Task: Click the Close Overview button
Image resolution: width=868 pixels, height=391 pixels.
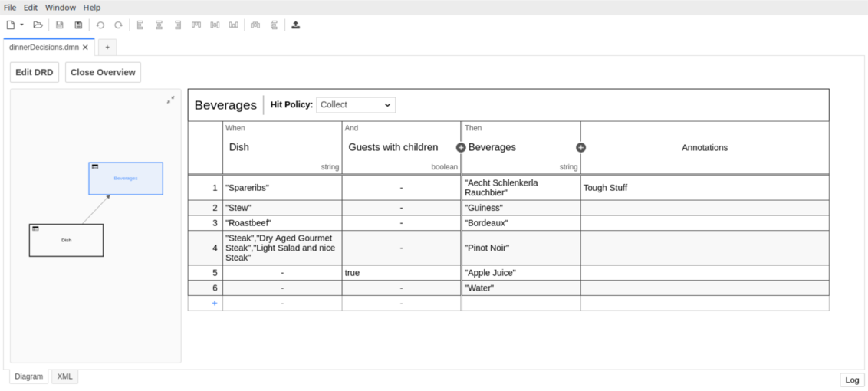Action: pos(103,72)
